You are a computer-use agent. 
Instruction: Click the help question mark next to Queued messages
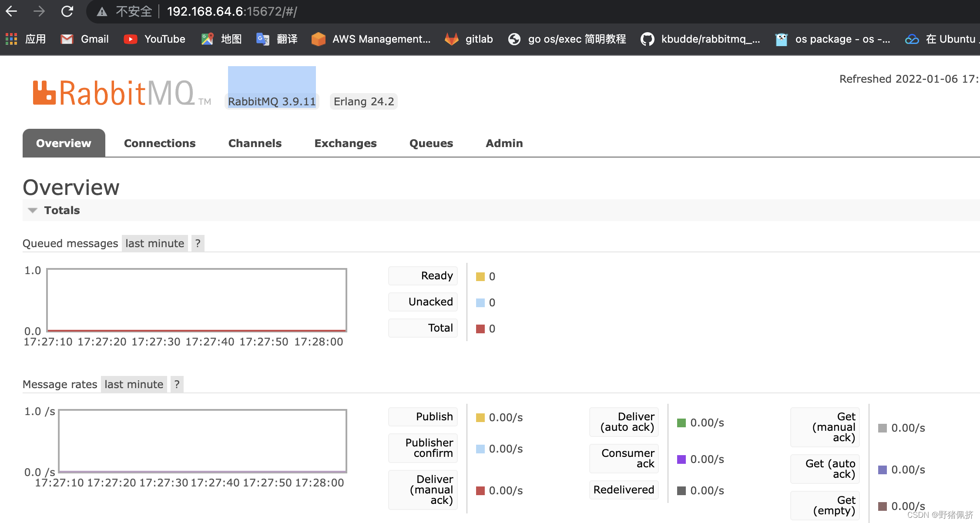tap(198, 243)
